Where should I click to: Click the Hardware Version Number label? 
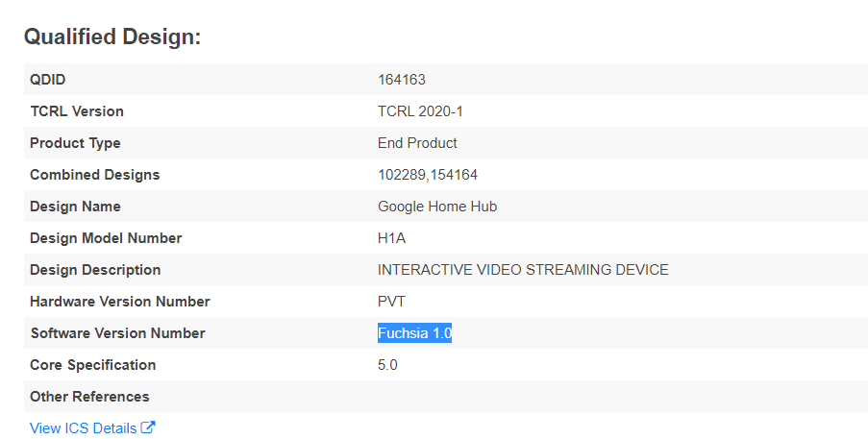click(x=119, y=302)
